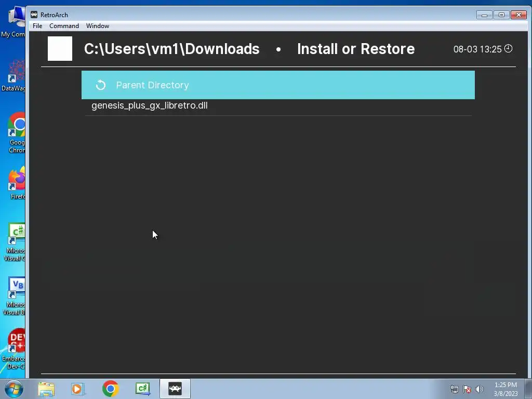Image resolution: width=532 pixels, height=399 pixels.
Task: Select the My Computer desktop icon
Action: [x=14, y=22]
